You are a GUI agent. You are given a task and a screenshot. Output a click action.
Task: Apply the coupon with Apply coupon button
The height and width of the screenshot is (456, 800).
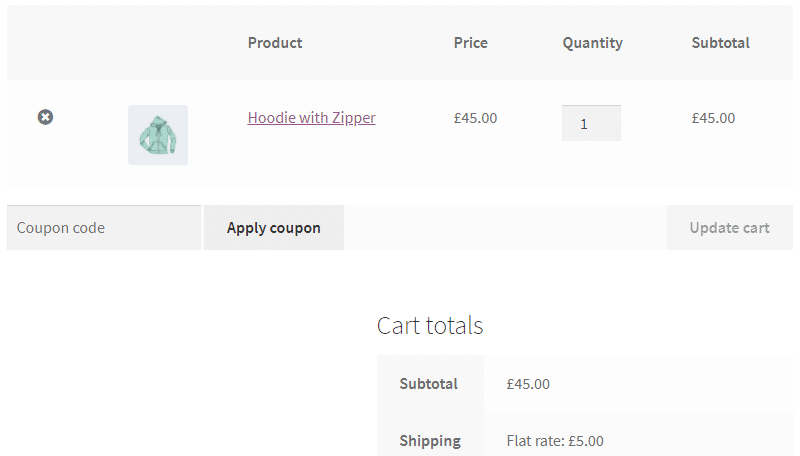[274, 227]
